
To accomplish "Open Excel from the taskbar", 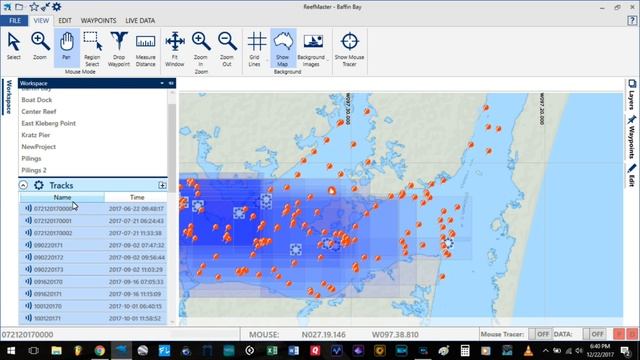I will coord(272,351).
